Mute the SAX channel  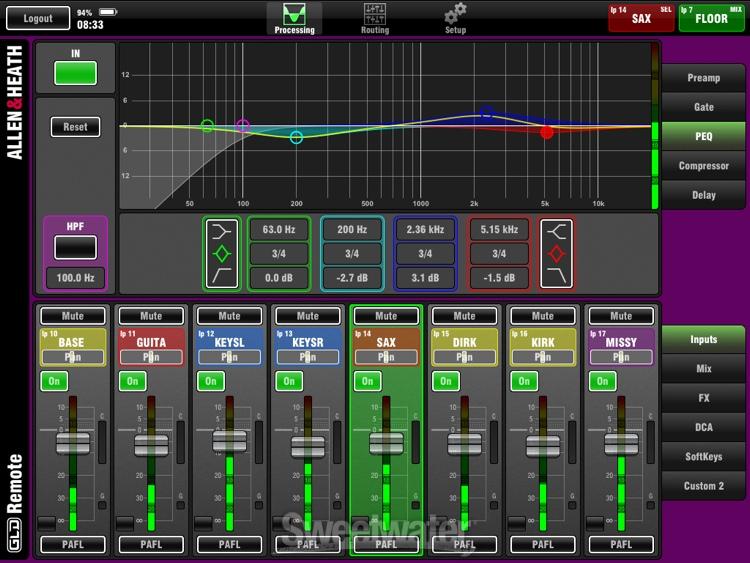[x=386, y=316]
